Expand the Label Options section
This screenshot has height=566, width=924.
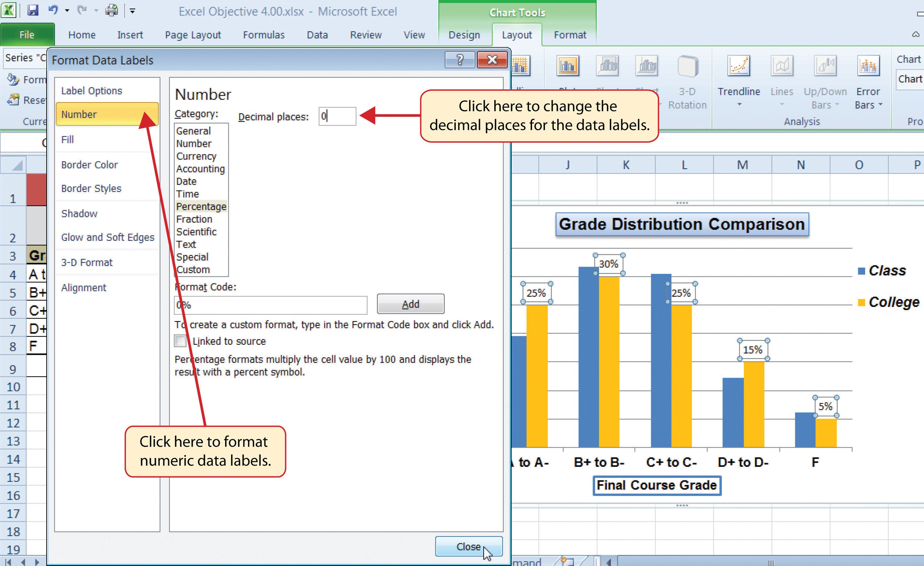[92, 90]
